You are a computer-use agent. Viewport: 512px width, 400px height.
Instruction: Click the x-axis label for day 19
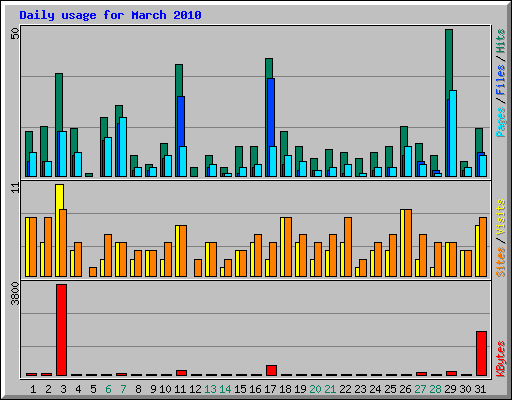(300, 389)
